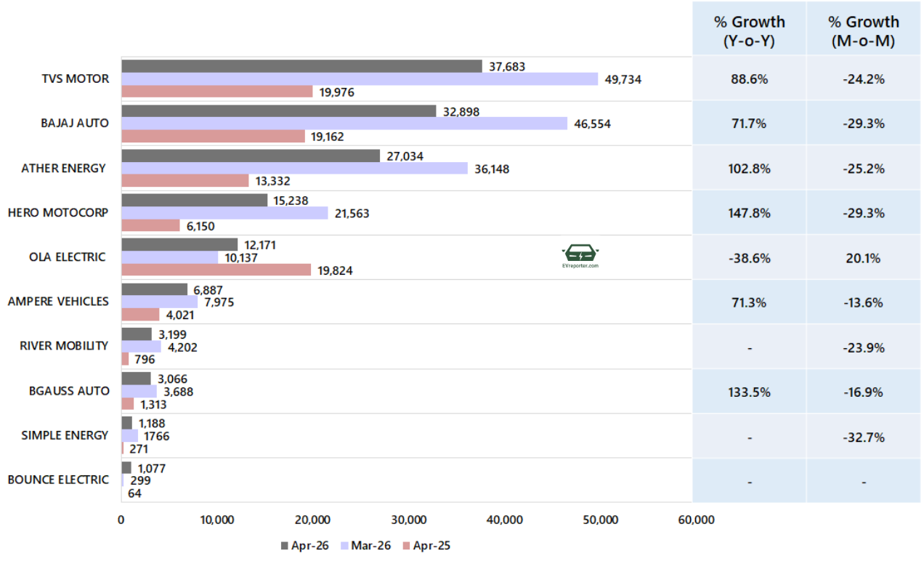Image resolution: width=924 pixels, height=564 pixels.
Task: Click the -32.7% M-o-M cell
Action: click(x=864, y=437)
